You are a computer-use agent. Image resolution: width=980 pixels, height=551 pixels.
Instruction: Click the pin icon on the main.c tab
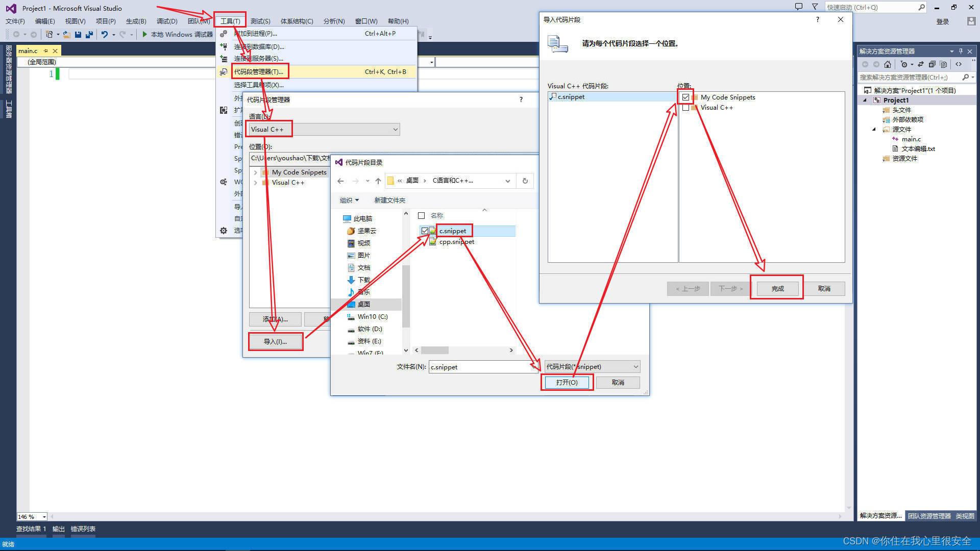click(46, 51)
